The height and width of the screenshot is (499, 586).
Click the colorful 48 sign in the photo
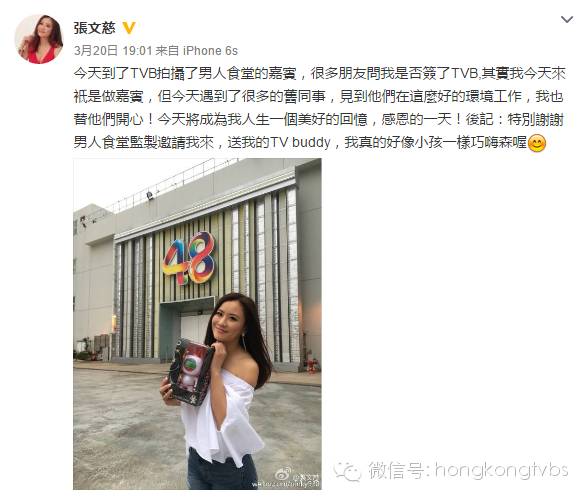pyautogui.click(x=189, y=258)
